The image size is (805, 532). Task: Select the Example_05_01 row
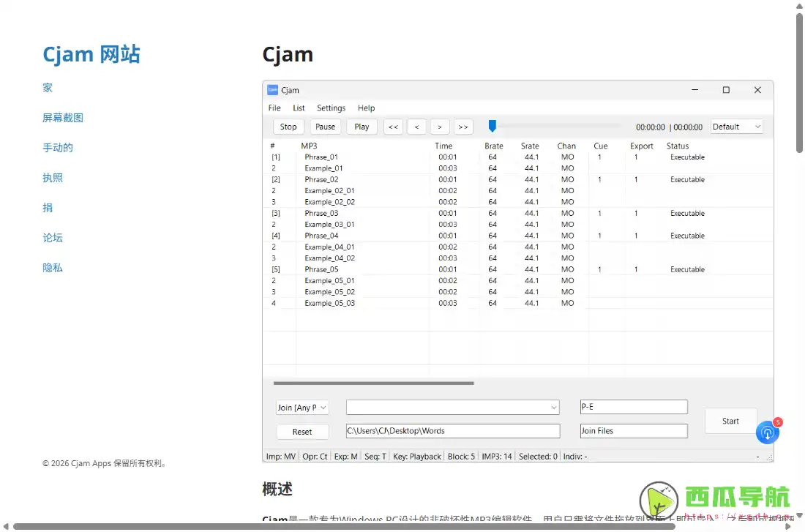tap(517, 281)
